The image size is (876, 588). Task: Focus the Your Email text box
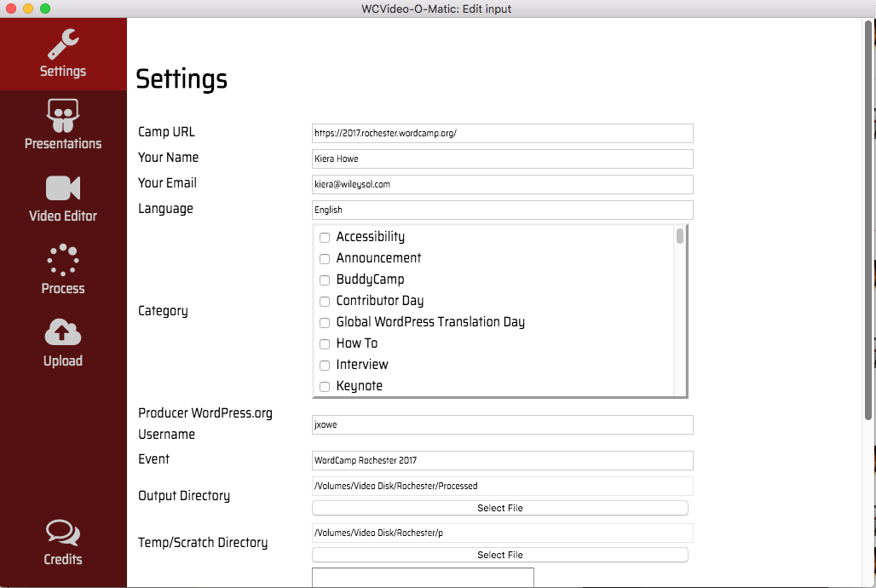(x=502, y=184)
